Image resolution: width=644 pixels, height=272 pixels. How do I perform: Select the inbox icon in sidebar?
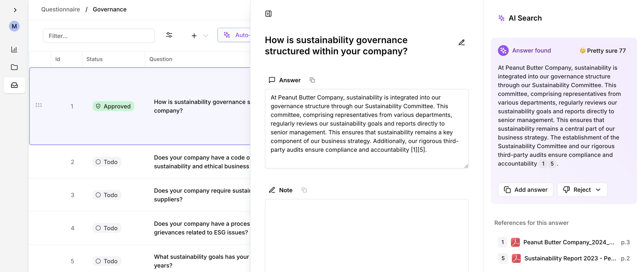[14, 85]
